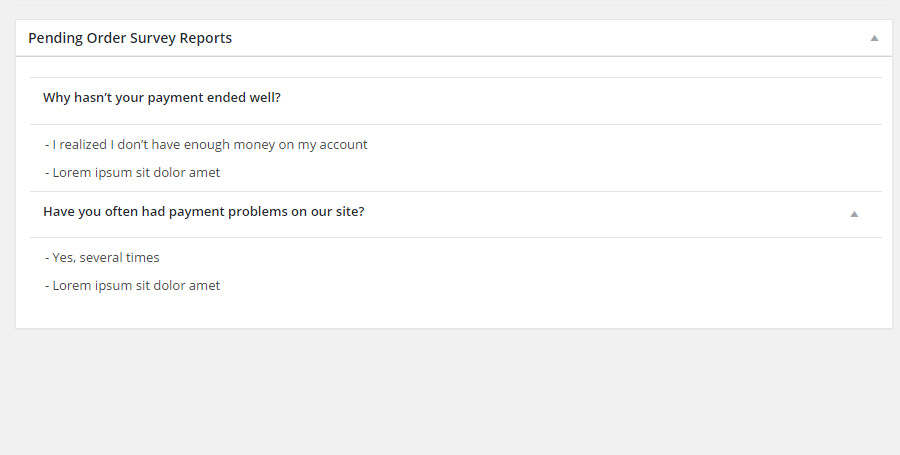900x455 pixels.
Task: Collapse the Pending Order Survey Reports panel arrow
Action: tap(874, 38)
